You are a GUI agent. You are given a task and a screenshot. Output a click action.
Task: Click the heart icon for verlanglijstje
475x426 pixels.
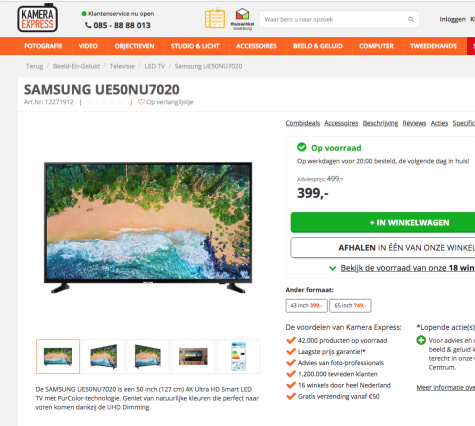point(141,102)
